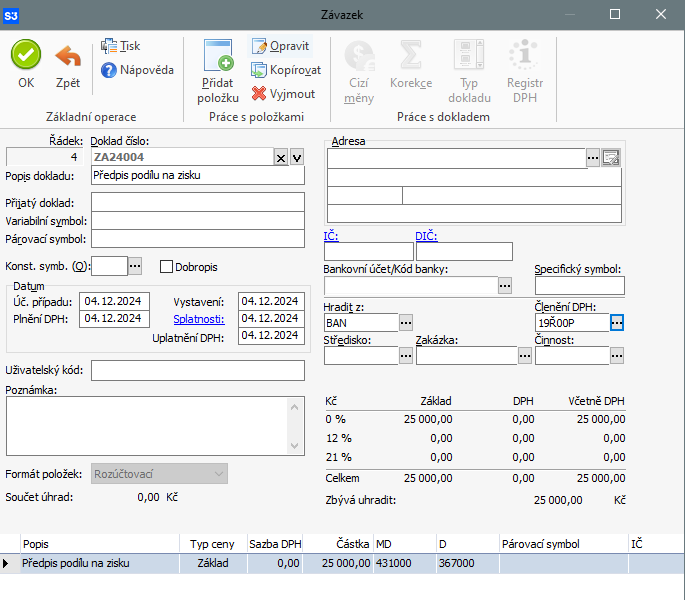The width and height of the screenshot is (685, 600).
Task: Go back with the Zpět arrow
Action: click(68, 66)
